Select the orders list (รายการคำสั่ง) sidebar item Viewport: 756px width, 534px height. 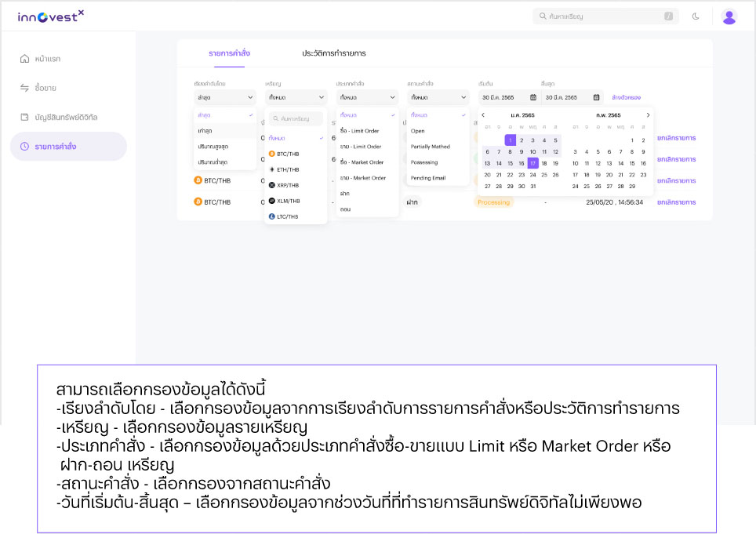[68, 146]
